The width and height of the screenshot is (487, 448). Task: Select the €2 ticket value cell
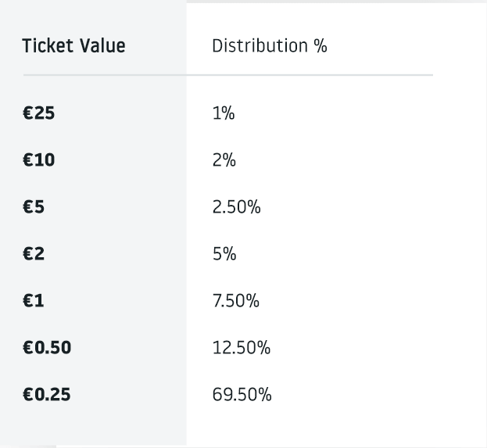34,254
